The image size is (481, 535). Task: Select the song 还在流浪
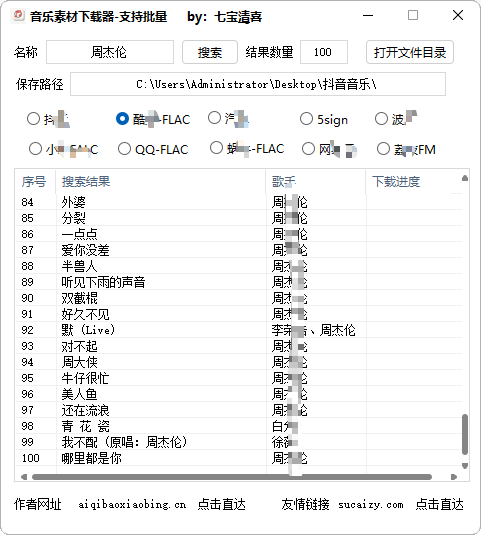click(x=85, y=410)
